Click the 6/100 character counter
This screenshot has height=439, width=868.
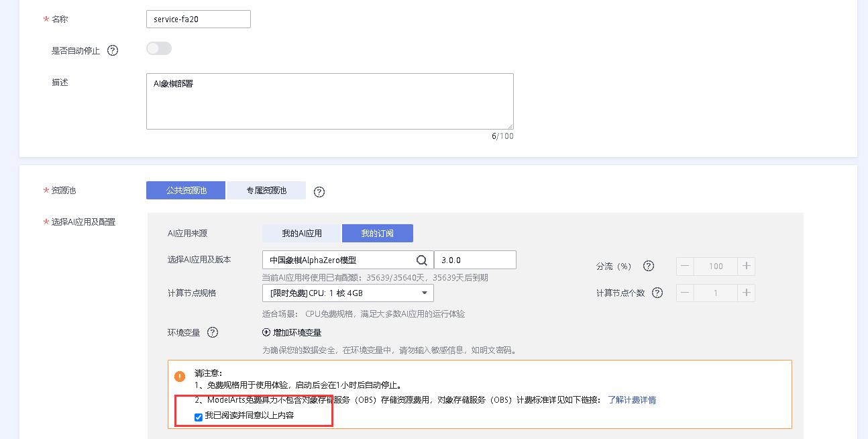502,136
